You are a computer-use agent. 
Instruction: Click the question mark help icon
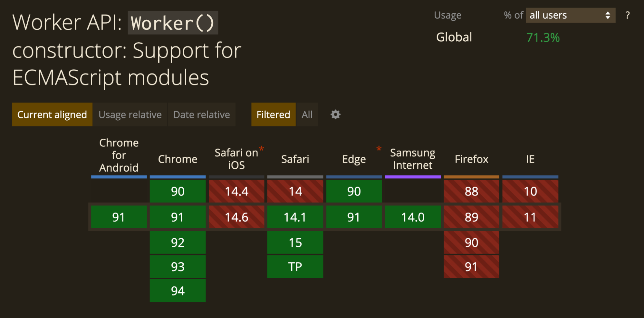click(x=627, y=15)
